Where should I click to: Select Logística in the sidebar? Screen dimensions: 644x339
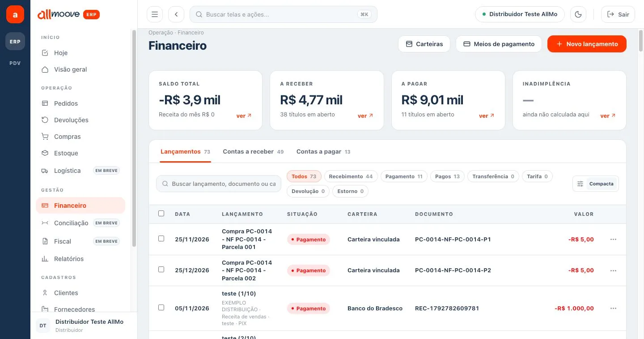point(80,171)
